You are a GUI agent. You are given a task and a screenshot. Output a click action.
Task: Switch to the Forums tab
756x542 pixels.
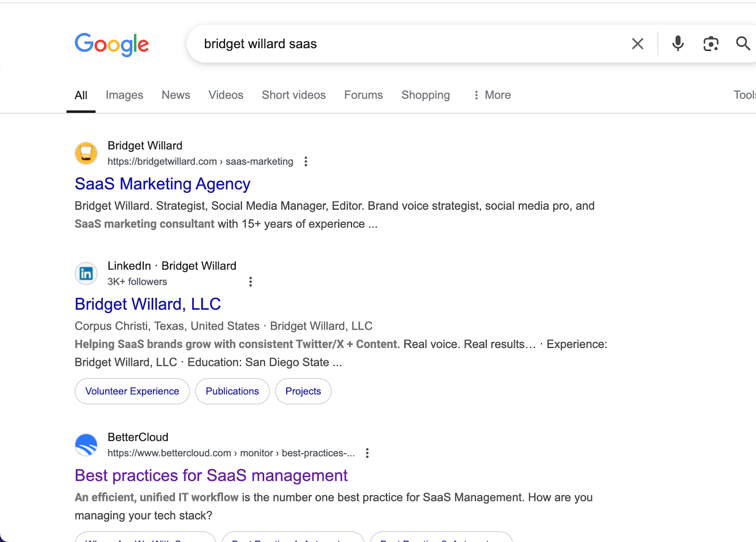tap(363, 95)
